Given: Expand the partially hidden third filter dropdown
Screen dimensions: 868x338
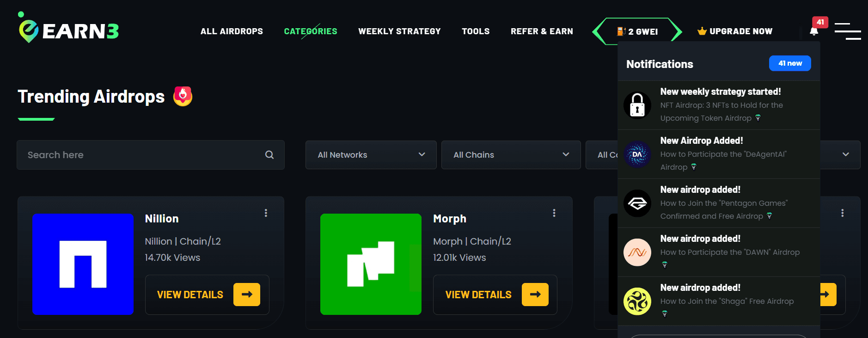Looking at the screenshot, I should tap(602, 155).
